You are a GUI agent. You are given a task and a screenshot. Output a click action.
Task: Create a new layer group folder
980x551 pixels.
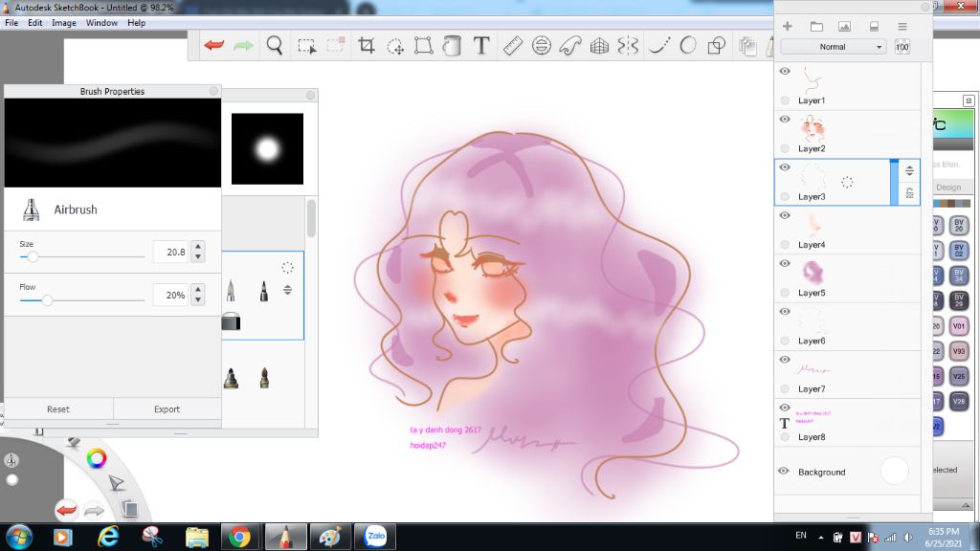[x=816, y=26]
